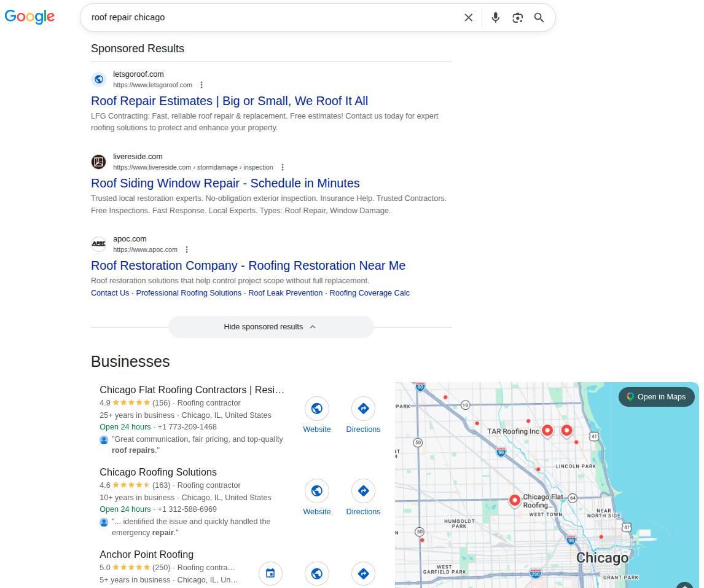Click the Lincoln Park label on the map
The width and height of the screenshot is (704, 588).
576,466
